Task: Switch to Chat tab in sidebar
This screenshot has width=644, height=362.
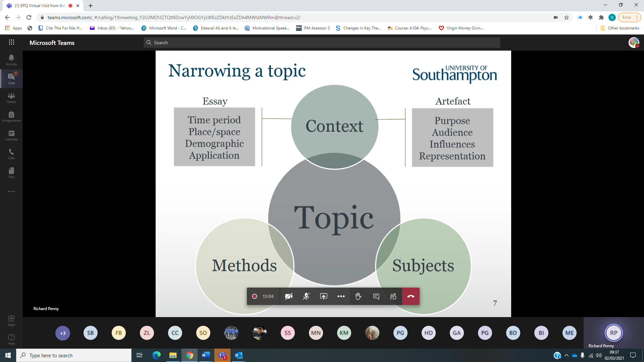Action: point(11,79)
